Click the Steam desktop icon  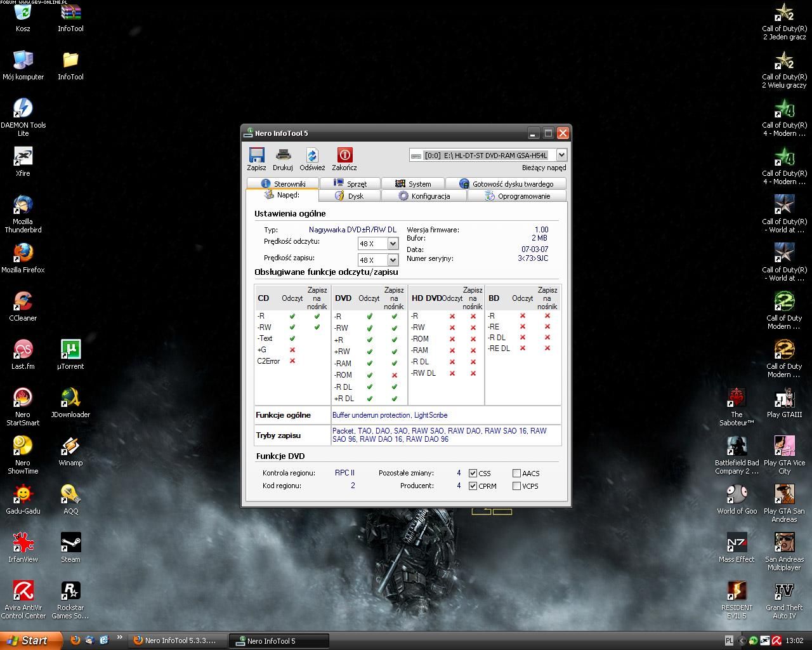coord(70,543)
